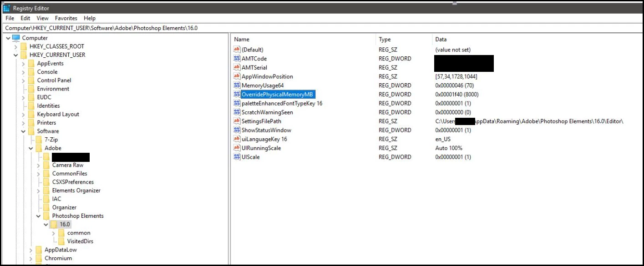Select the Console key

(47, 72)
